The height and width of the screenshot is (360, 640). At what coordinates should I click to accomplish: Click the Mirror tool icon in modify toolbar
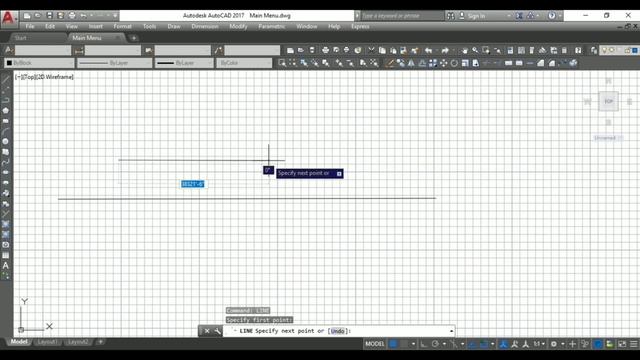tap(411, 63)
